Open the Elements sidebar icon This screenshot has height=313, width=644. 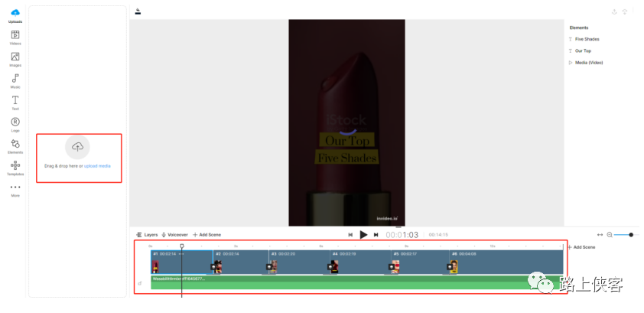[x=15, y=145]
